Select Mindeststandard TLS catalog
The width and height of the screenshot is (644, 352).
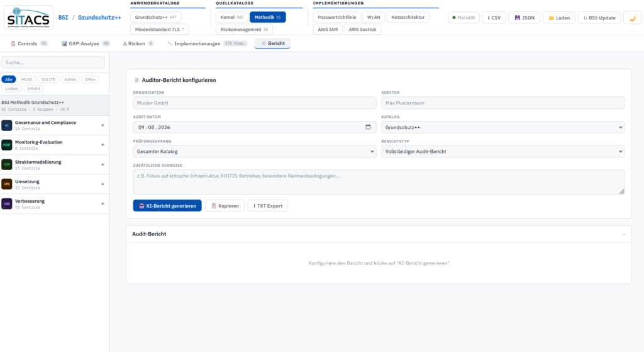[159, 29]
